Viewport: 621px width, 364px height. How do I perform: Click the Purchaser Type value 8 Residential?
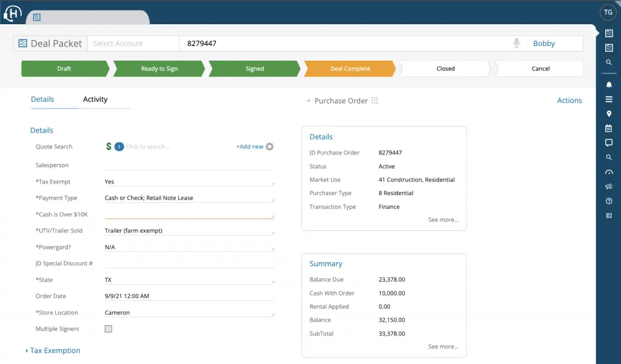tap(395, 193)
